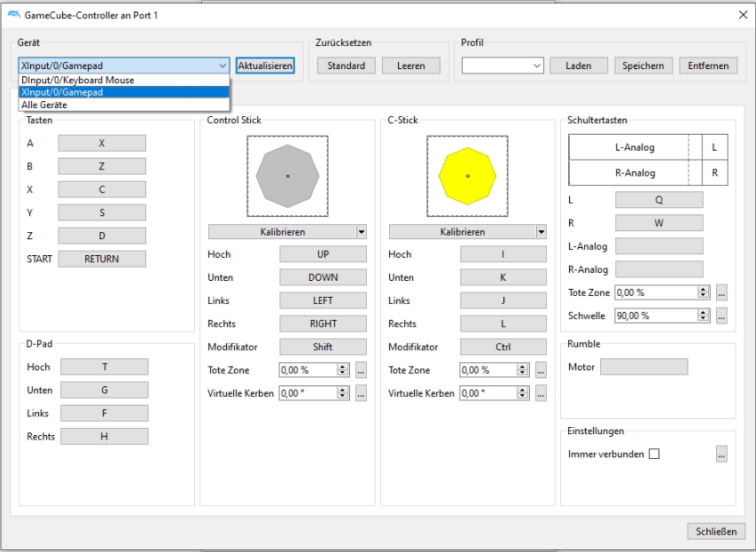Remap the X button bound to C
The image size is (756, 552).
[102, 190]
